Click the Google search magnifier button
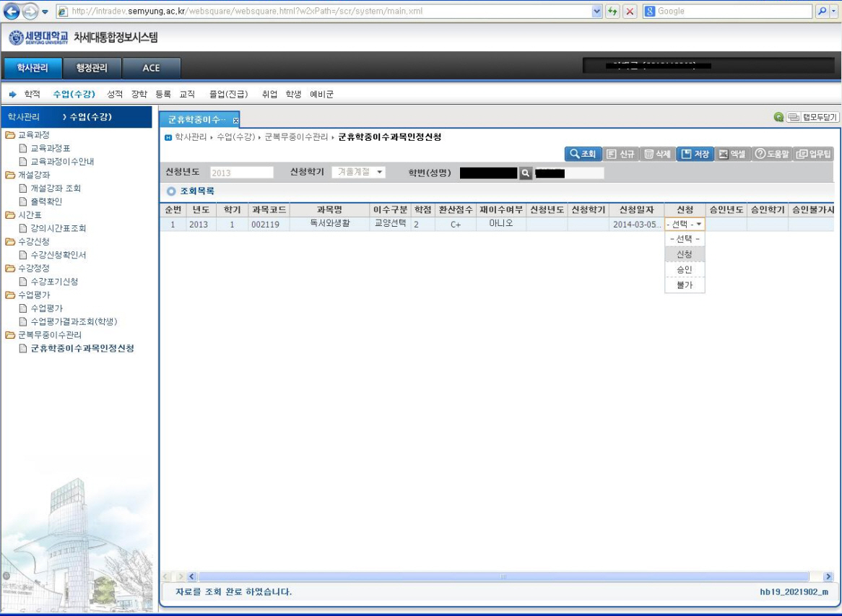The height and width of the screenshot is (616, 842). click(822, 12)
